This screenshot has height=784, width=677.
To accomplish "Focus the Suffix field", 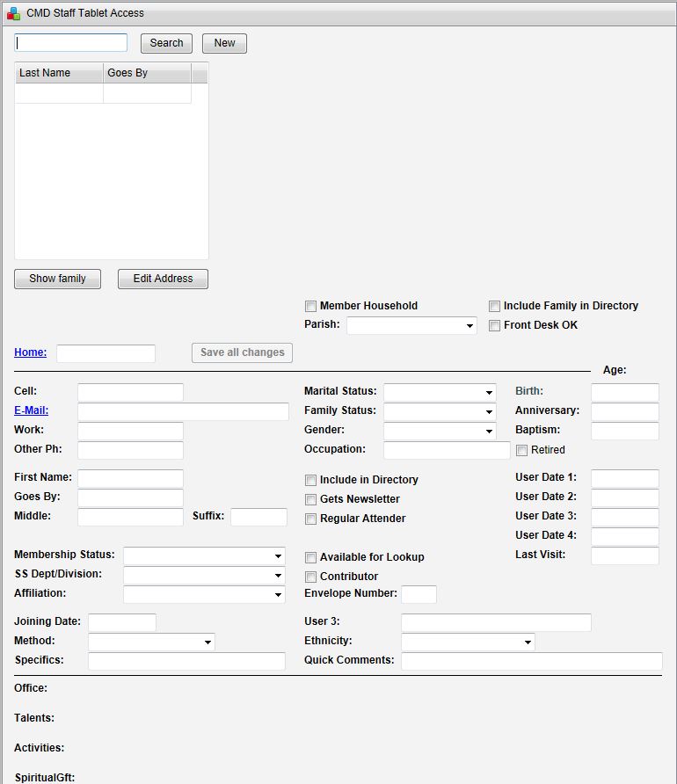I will pos(259,517).
